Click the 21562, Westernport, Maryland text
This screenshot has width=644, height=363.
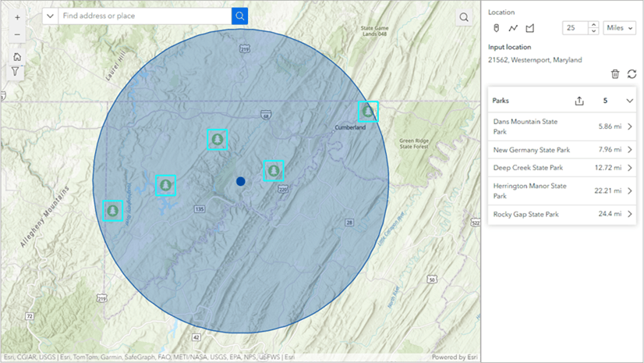coord(535,60)
